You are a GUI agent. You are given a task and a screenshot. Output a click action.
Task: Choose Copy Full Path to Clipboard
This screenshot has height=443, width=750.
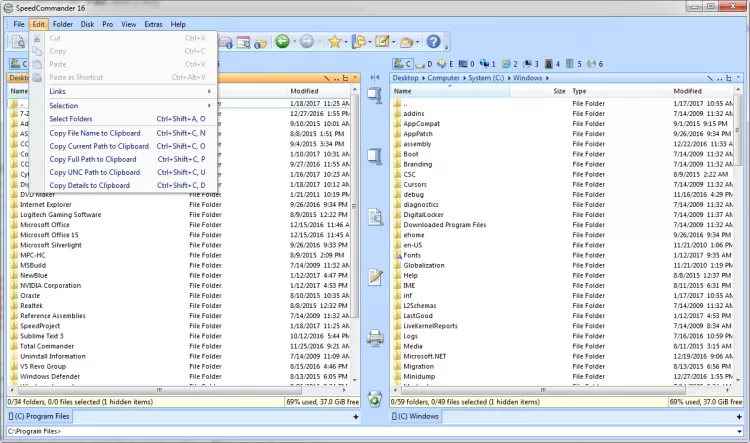(x=130, y=159)
